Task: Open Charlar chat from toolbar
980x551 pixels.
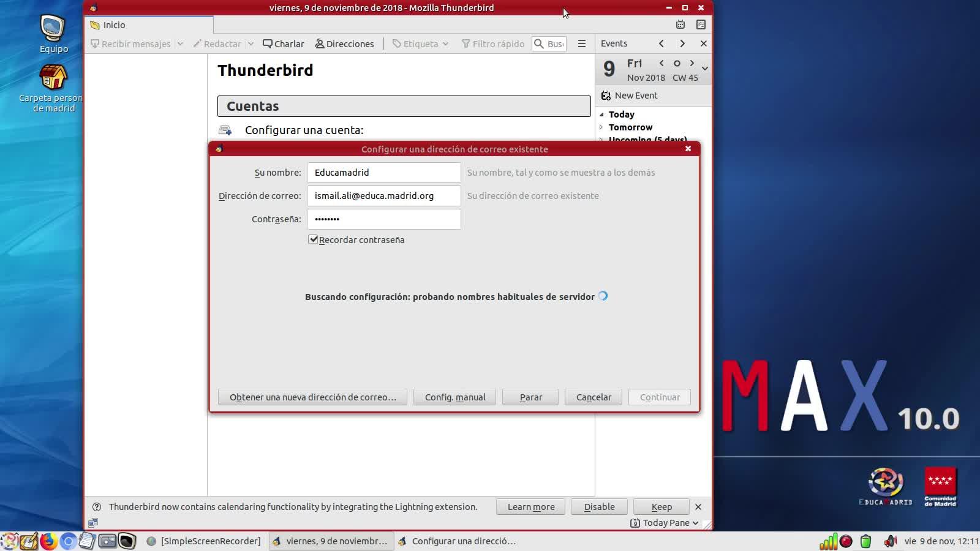Action: click(x=284, y=44)
